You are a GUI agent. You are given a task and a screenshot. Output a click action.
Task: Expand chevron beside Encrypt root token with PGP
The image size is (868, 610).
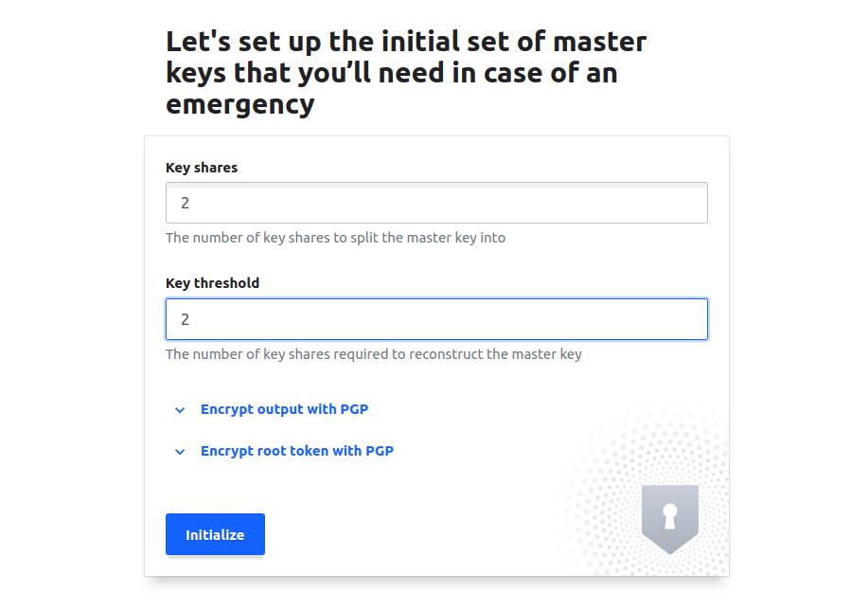click(x=180, y=452)
